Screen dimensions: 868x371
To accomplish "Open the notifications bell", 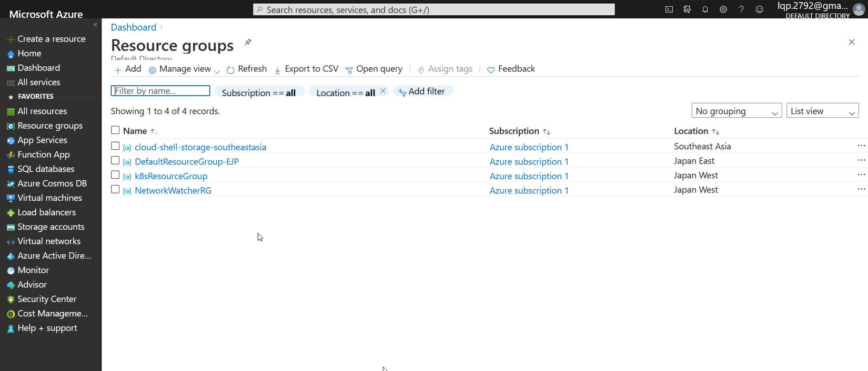I will pyautogui.click(x=705, y=9).
